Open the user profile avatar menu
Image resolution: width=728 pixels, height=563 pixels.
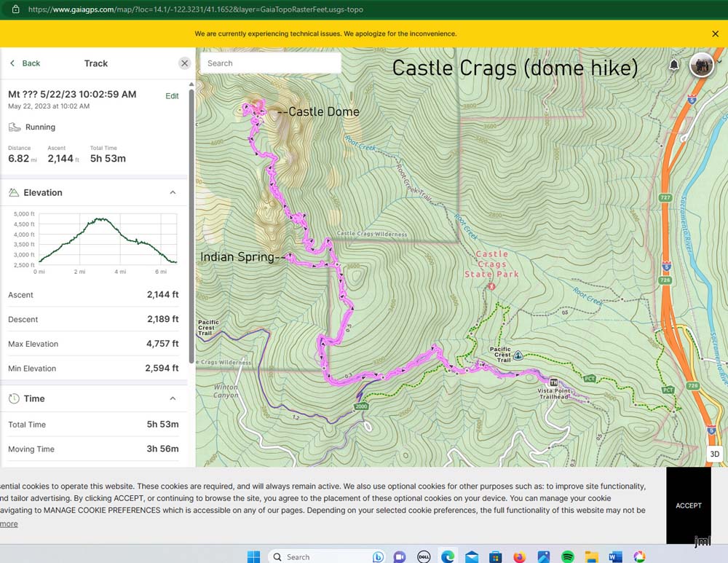click(x=702, y=65)
